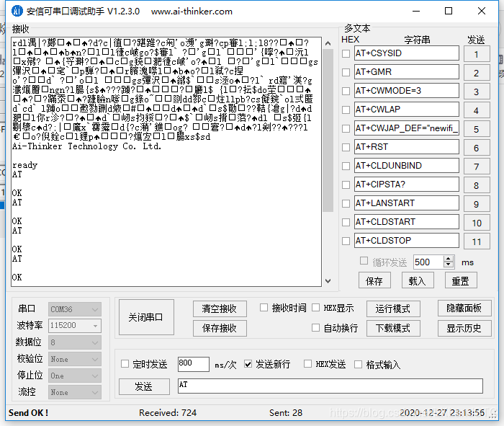This screenshot has width=504, height=426.
Task: Open the 波特率 115200 baud rate dropdown
Action: [75, 326]
